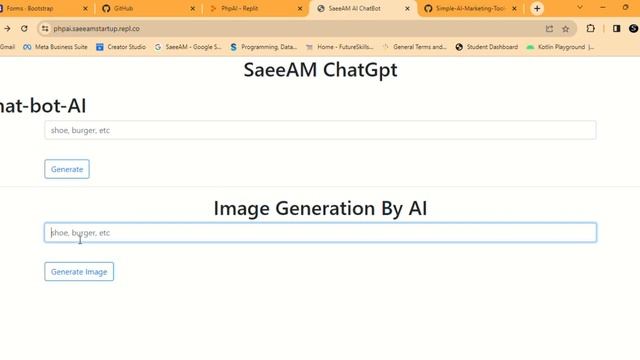The image size is (640, 360).
Task: Minimize the browser window
Action: [x=602, y=8]
